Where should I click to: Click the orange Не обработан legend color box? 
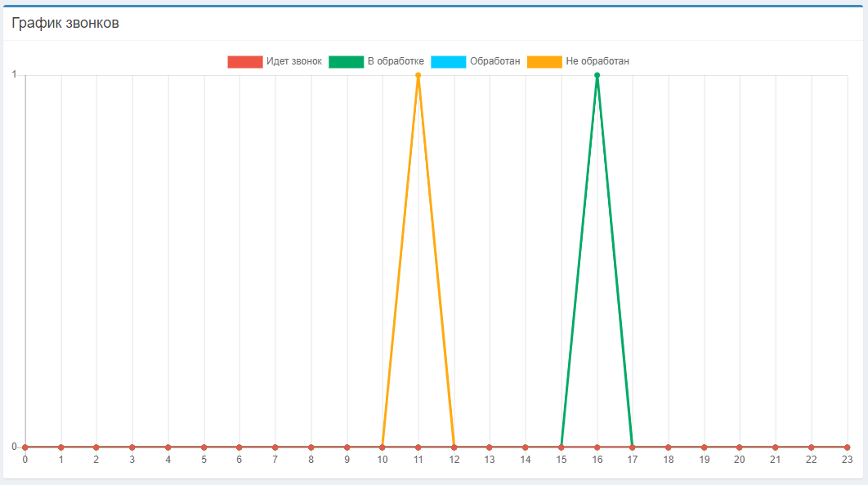coord(544,62)
